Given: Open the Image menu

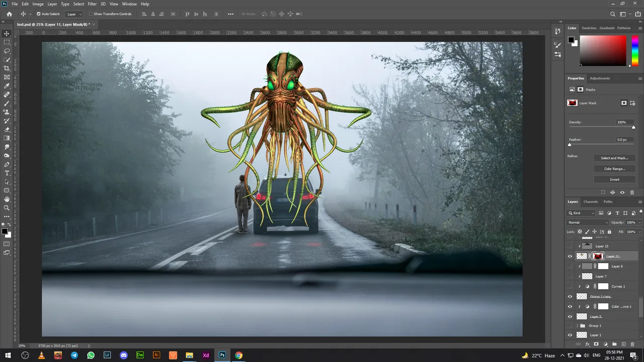Looking at the screenshot, I should (x=38, y=4).
